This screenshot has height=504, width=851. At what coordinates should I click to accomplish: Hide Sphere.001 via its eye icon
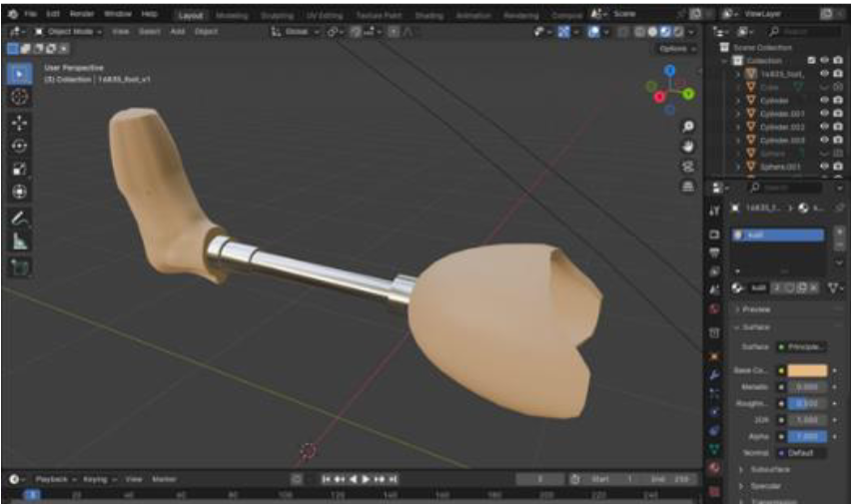824,167
